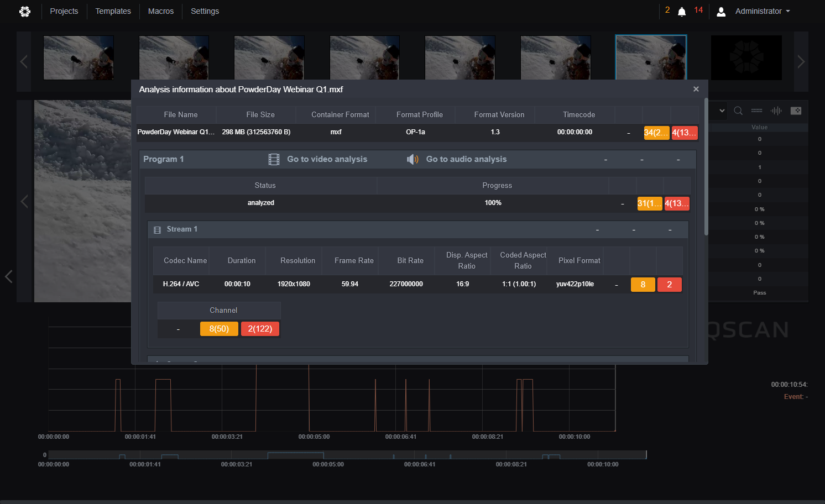Click the application logo in top-left
Viewport: 825px width, 504px height.
25,11
